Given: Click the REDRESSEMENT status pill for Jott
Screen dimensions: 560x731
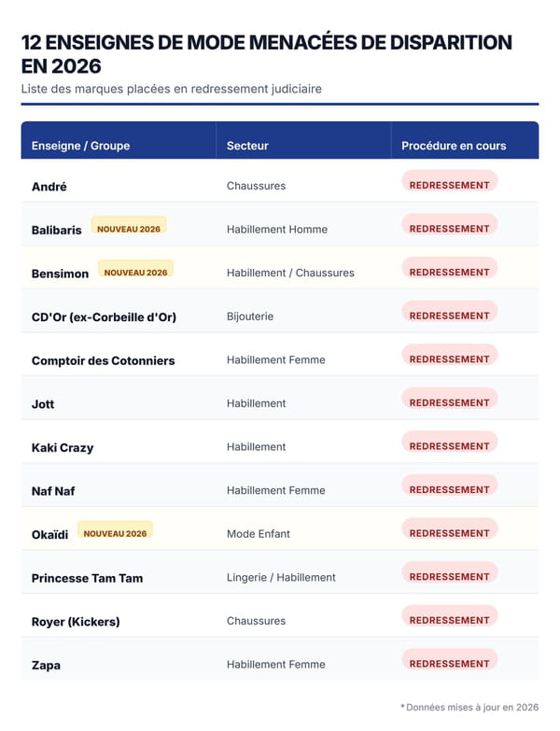Looking at the screenshot, I should 449,402.
